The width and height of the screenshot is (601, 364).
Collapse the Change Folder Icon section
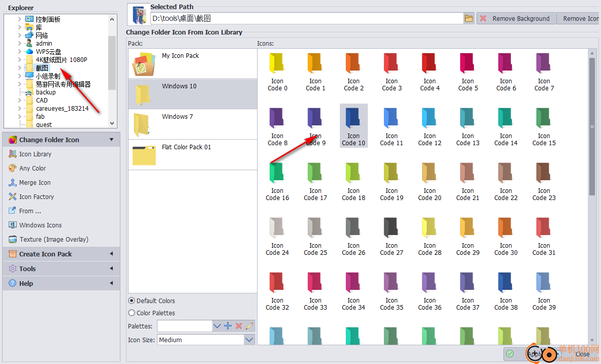coord(112,140)
